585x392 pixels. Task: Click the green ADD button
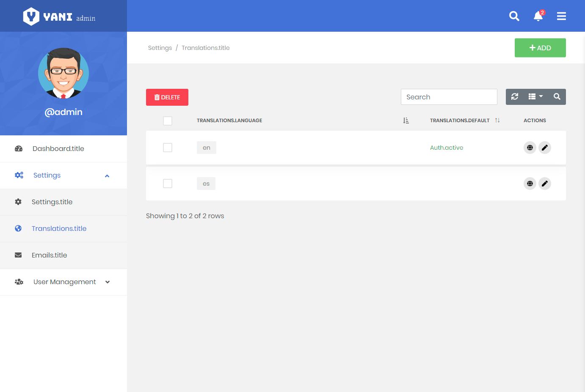tap(540, 48)
